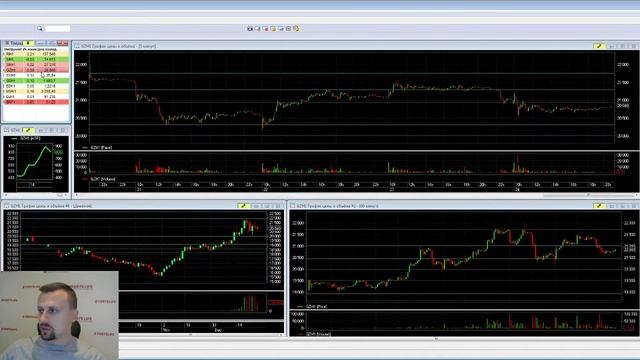Select the quotes row showing 91 230
Image resolution: width=640 pixels, height=360 pixels.
(36, 97)
